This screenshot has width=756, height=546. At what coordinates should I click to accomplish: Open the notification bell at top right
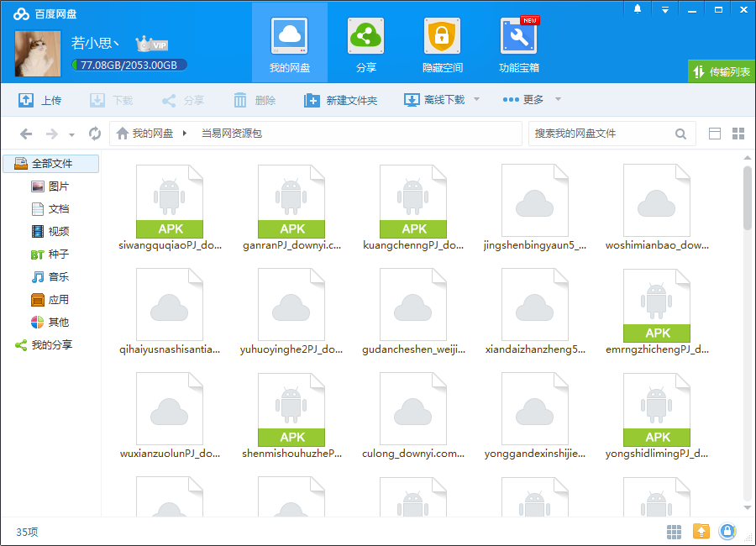point(638,9)
